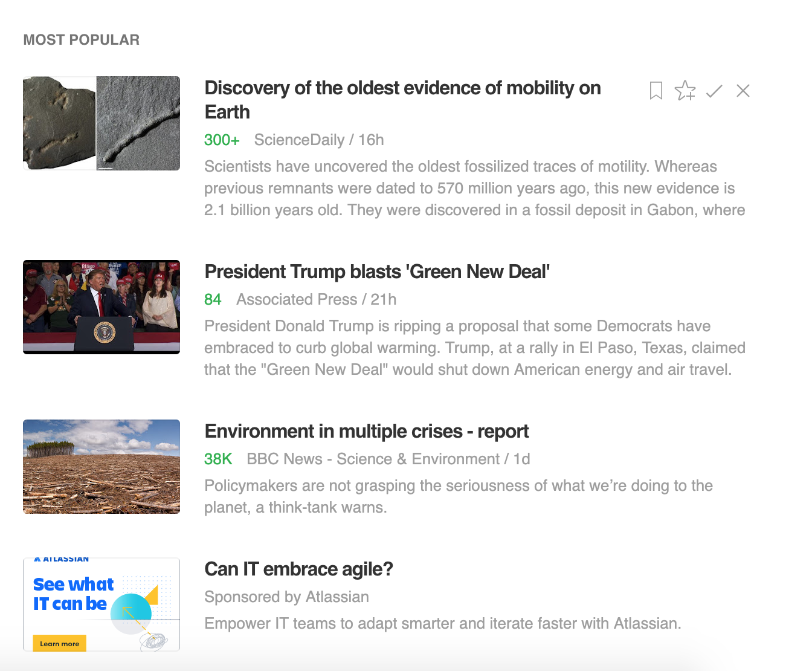This screenshot has width=812, height=671.
Task: Click the Trump rally article thumbnail
Action: 101,307
